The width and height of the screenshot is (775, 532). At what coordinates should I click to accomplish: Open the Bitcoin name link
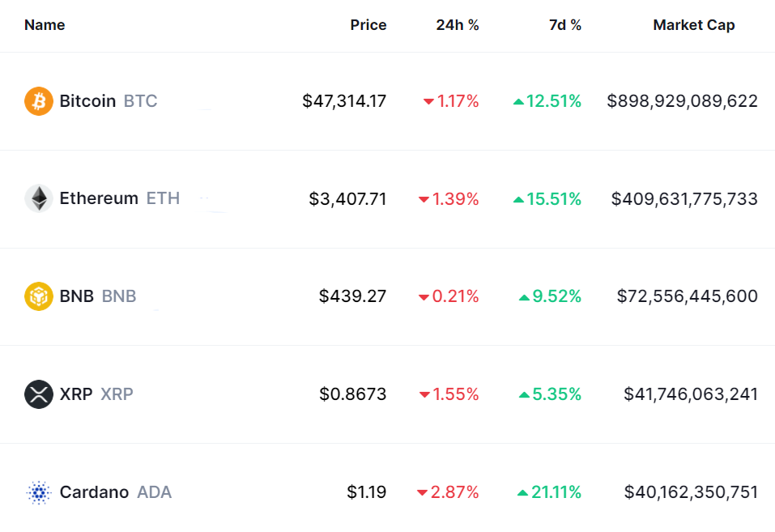tap(87, 101)
